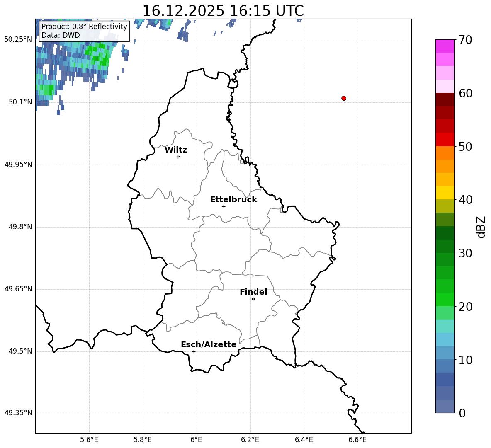Screen dimensions: 491x448
Task: Click the colorbar tick label 30
Action: [x=465, y=253]
